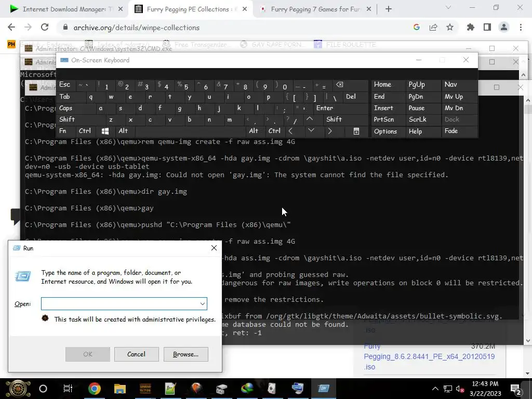Viewport: 532px width, 399px height.
Task: Click the context menu key on On-Screen Keyboard
Action: coord(356,131)
